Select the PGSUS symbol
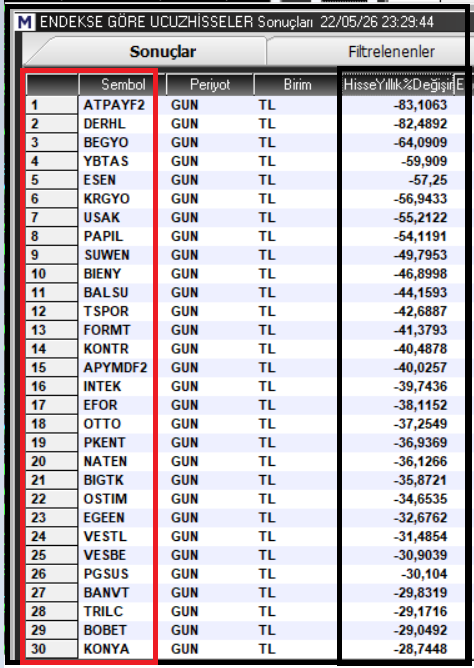474x668 pixels. [x=106, y=573]
